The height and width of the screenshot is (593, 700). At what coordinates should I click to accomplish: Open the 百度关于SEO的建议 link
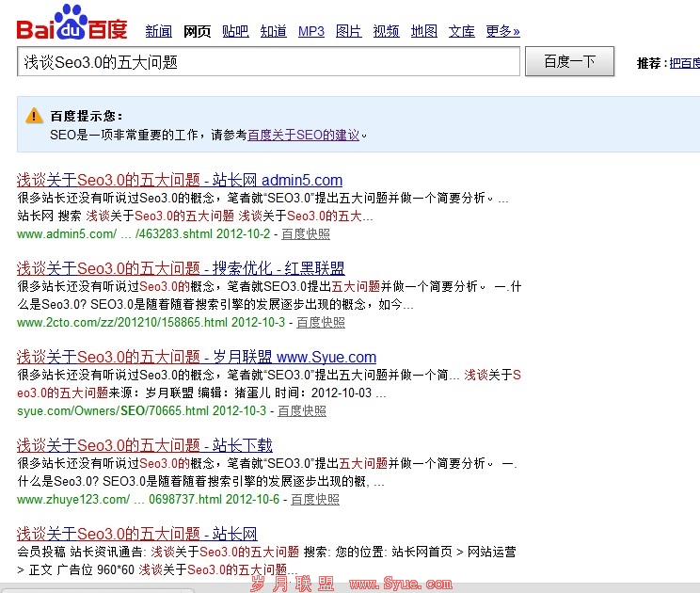[x=303, y=135]
